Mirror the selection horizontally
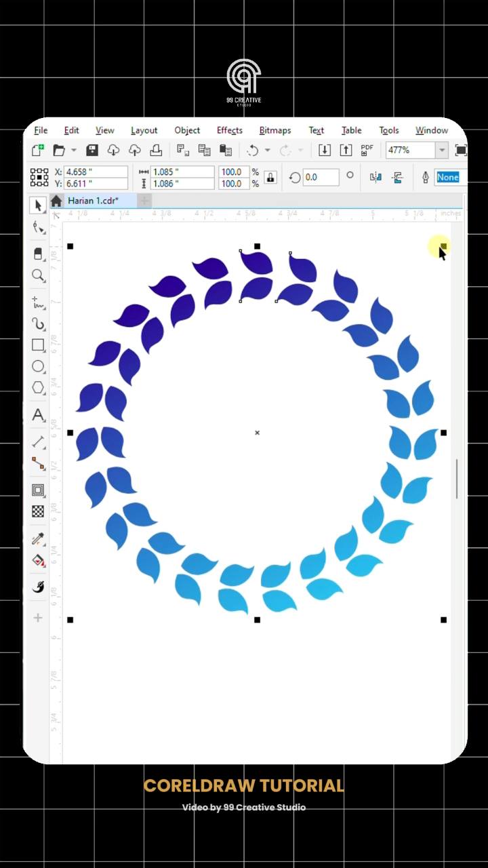The height and width of the screenshot is (868, 488). tap(375, 178)
